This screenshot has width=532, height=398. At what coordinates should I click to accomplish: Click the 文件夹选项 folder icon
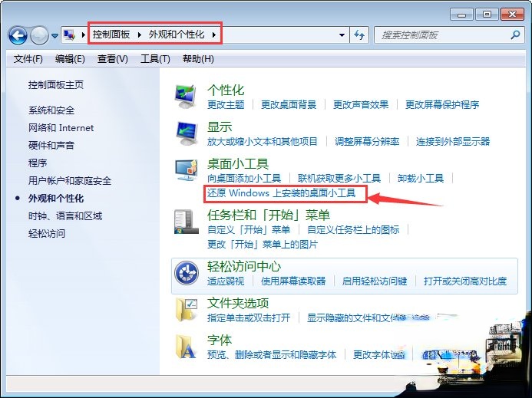pyautogui.click(x=186, y=310)
